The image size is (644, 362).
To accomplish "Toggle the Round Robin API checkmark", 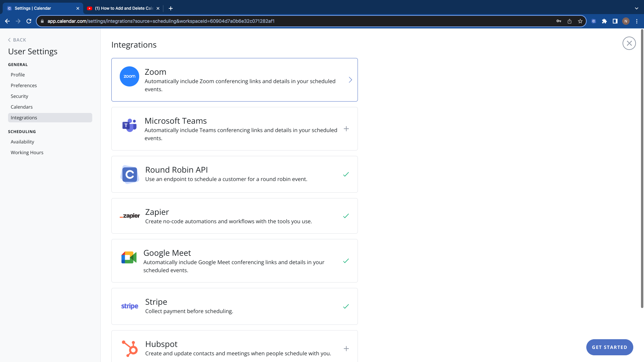I will tap(346, 174).
